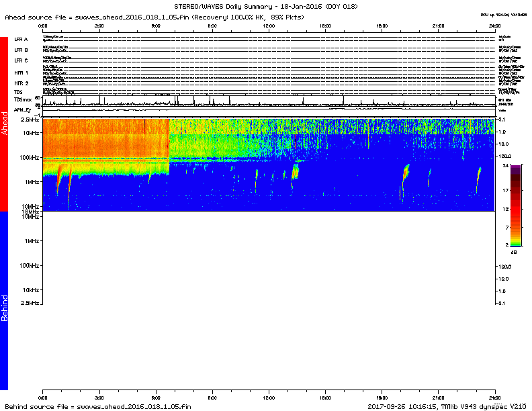The image size is (532, 411).
Task: Select the LFR B status row label
Action: [x=21, y=50]
